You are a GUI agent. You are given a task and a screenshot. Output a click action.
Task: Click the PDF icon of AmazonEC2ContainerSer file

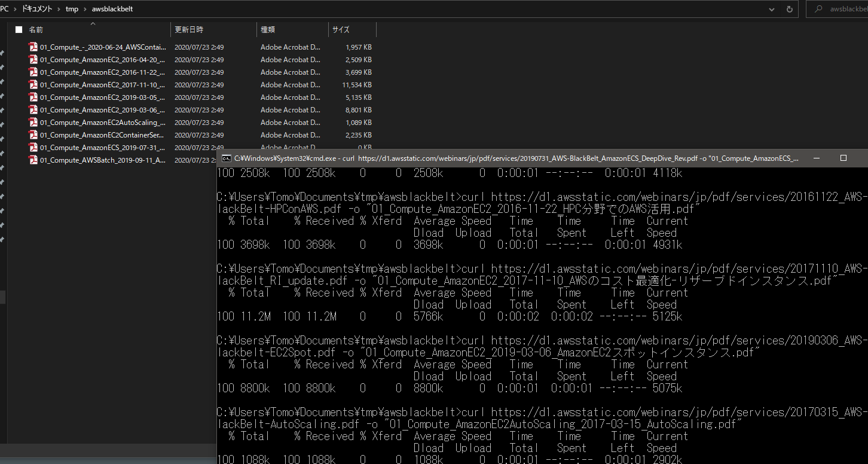[x=33, y=135]
